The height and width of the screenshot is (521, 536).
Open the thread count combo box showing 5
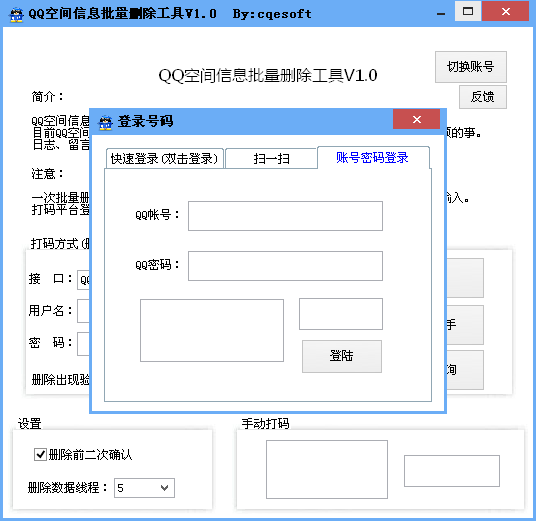(144, 488)
